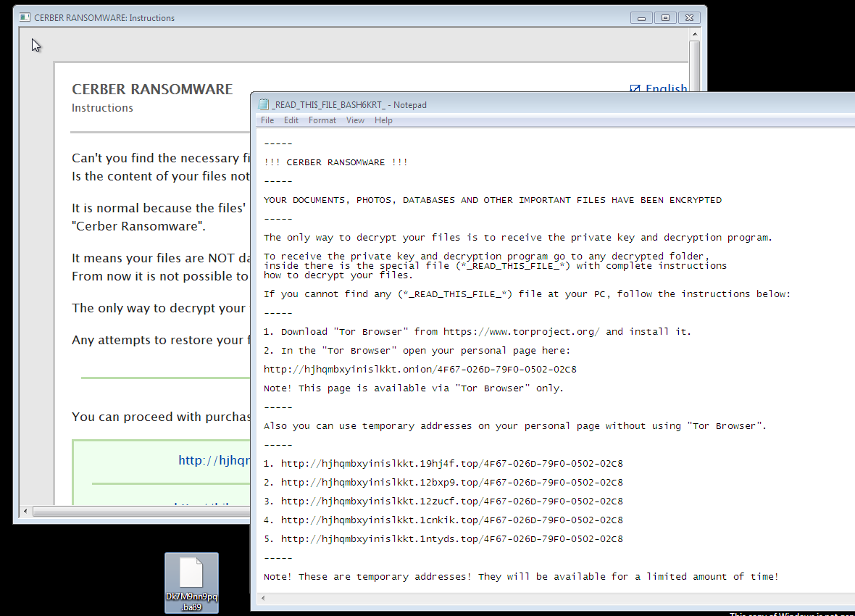This screenshot has width=855, height=616.
Task: Click the scroll-left arrow in the Instructions window
Action: pos(26,512)
